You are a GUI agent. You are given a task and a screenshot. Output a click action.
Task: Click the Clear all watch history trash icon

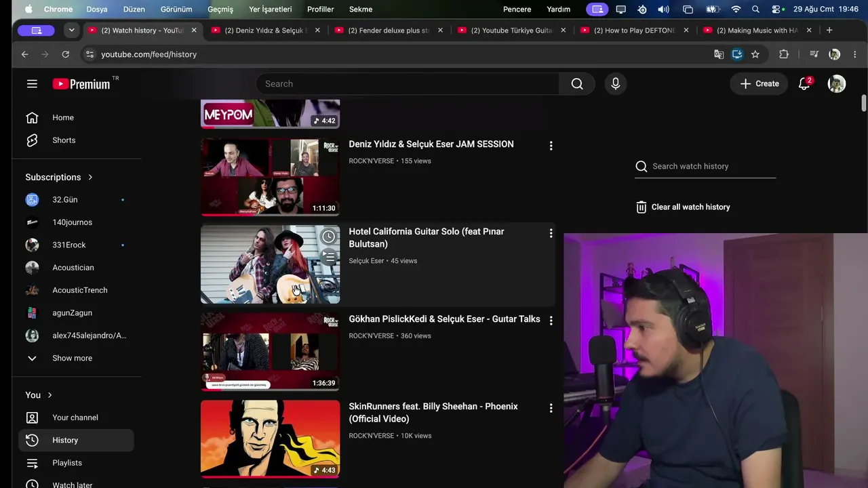642,207
